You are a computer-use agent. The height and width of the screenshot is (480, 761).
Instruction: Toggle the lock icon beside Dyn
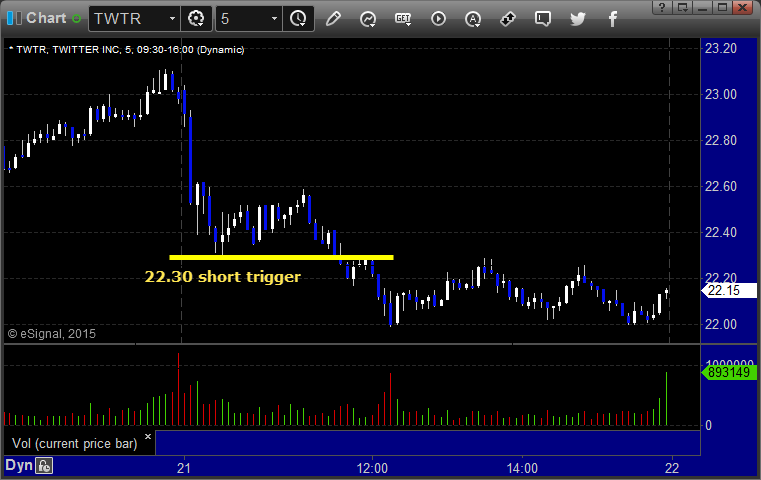(x=44, y=466)
